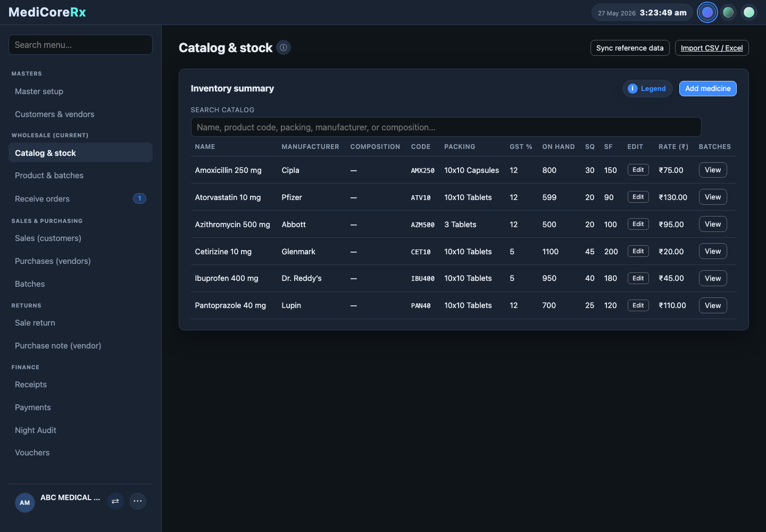Click ABC MEDICAL store name

[70, 497]
